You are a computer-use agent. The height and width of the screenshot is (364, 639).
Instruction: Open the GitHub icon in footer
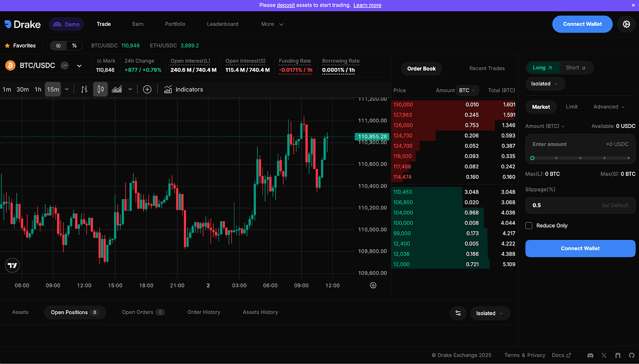tap(631, 355)
